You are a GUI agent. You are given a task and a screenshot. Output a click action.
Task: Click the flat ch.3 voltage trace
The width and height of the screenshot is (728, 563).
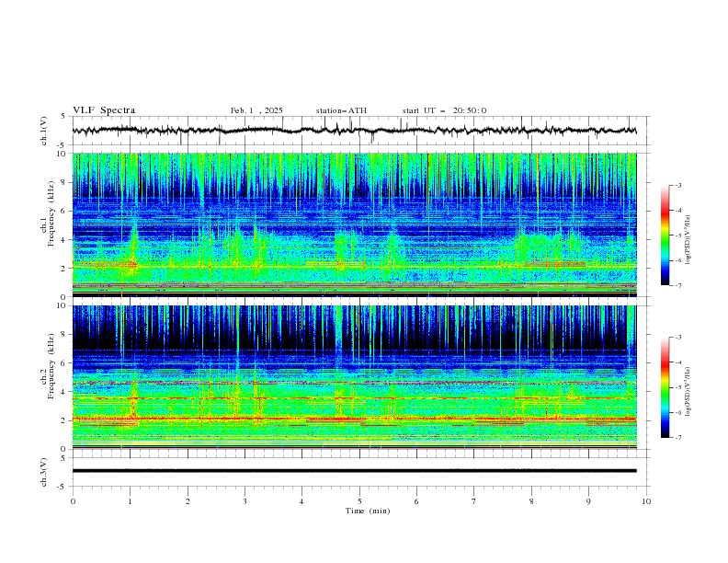point(354,471)
